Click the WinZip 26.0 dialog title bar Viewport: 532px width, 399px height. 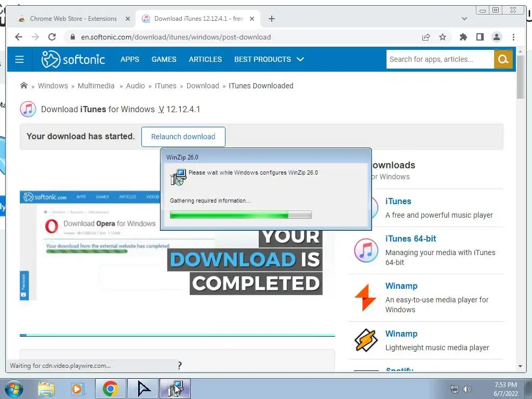click(265, 157)
